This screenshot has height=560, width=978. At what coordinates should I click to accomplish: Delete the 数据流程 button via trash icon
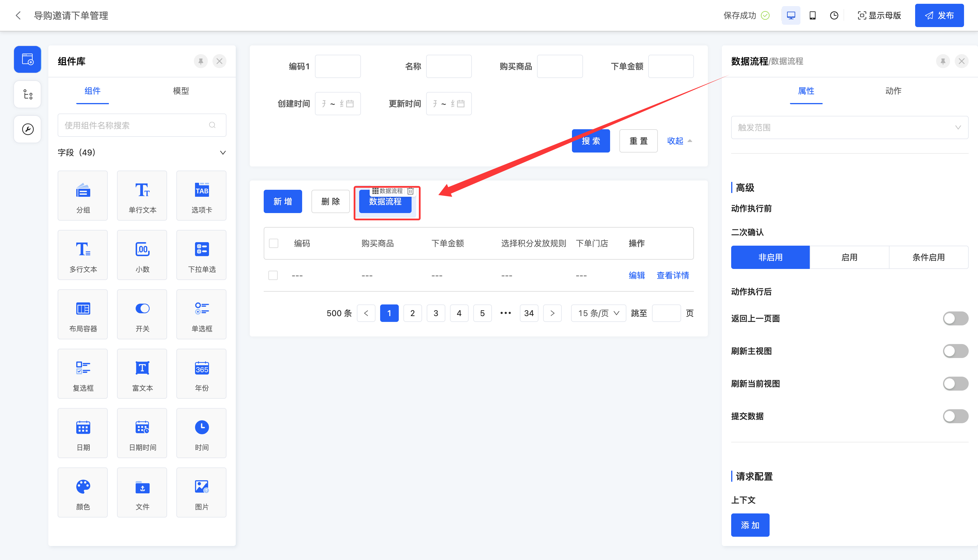tap(410, 191)
